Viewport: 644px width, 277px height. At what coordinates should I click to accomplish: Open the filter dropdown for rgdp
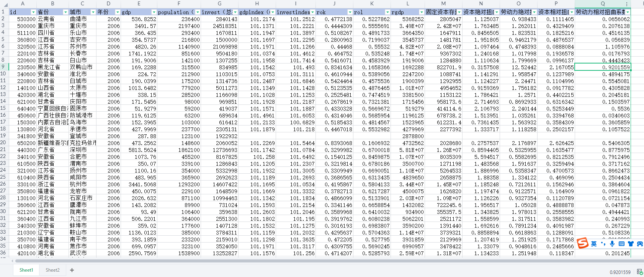(422, 12)
